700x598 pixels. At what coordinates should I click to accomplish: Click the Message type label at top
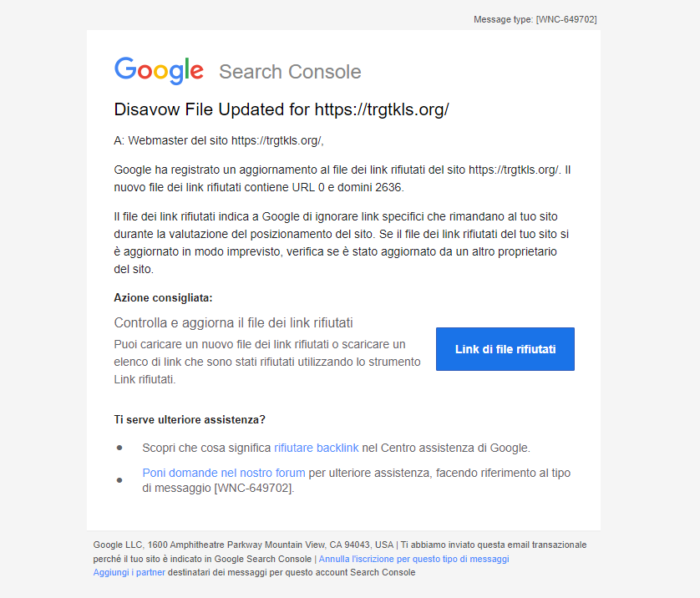pyautogui.click(x=535, y=19)
